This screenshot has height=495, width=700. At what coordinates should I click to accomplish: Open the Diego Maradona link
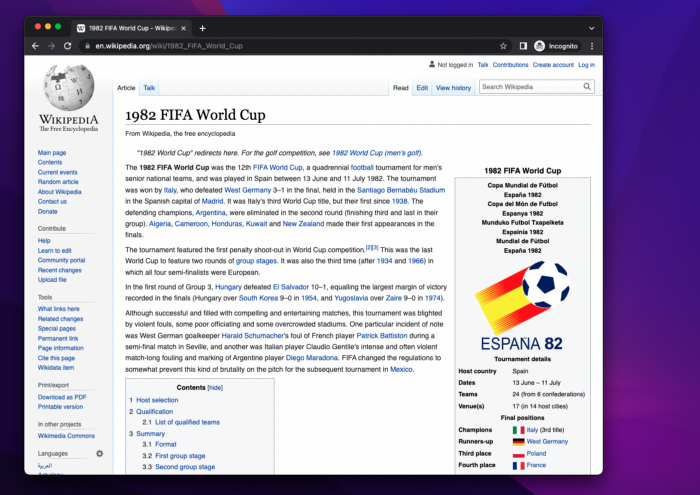[312, 358]
